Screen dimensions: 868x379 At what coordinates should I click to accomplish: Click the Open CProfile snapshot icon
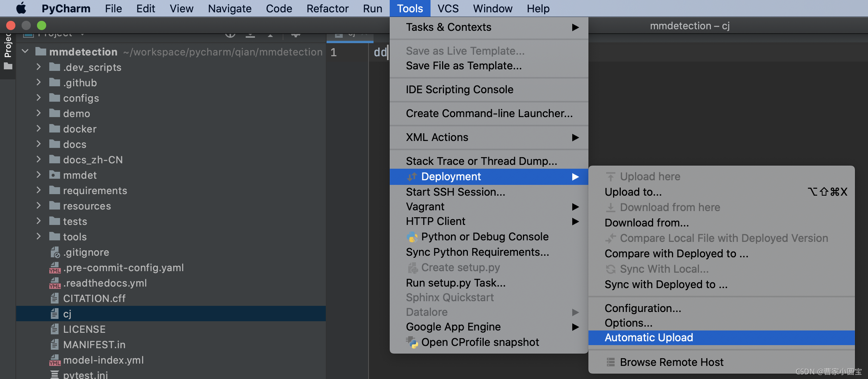point(412,342)
